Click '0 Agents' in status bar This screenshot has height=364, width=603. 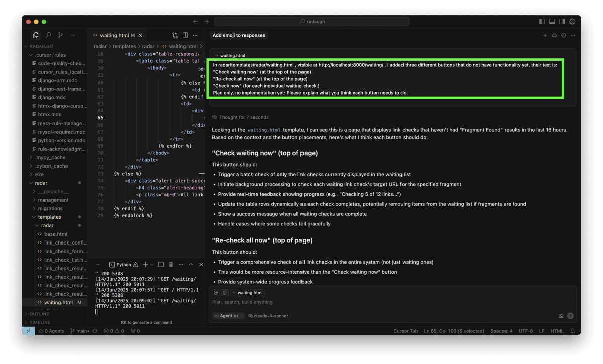(x=51, y=331)
